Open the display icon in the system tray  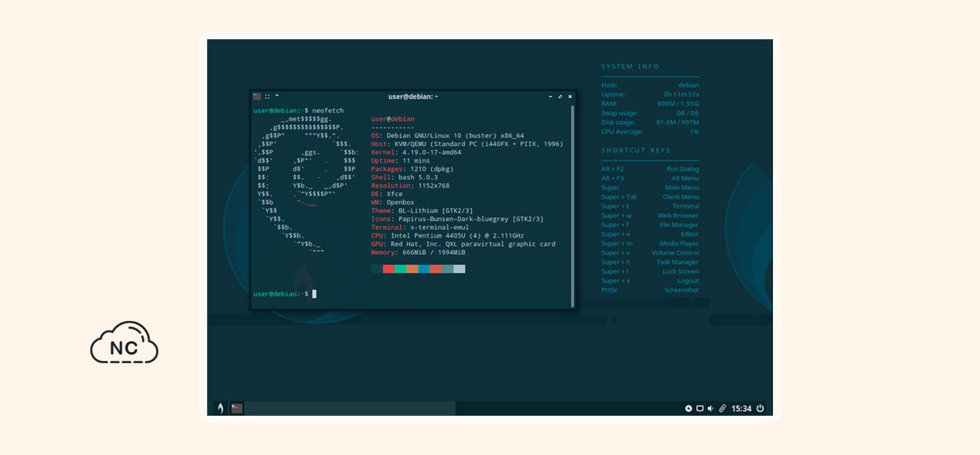click(x=699, y=409)
